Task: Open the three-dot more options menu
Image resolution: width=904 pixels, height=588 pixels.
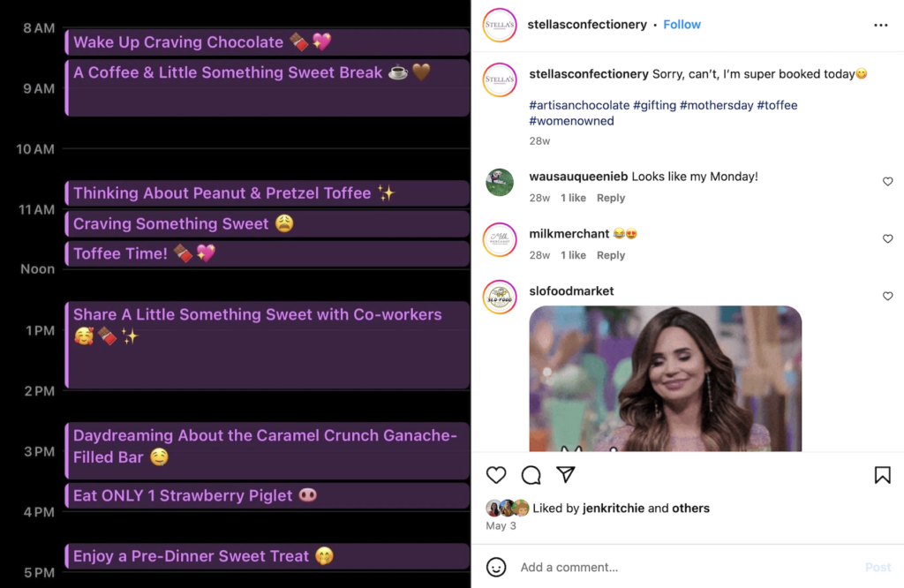Action: [x=880, y=25]
